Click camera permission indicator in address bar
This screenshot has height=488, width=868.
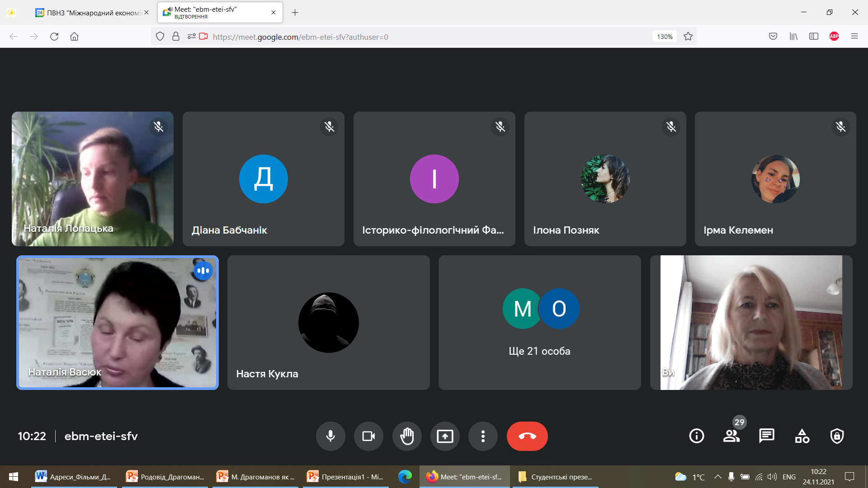(x=203, y=37)
